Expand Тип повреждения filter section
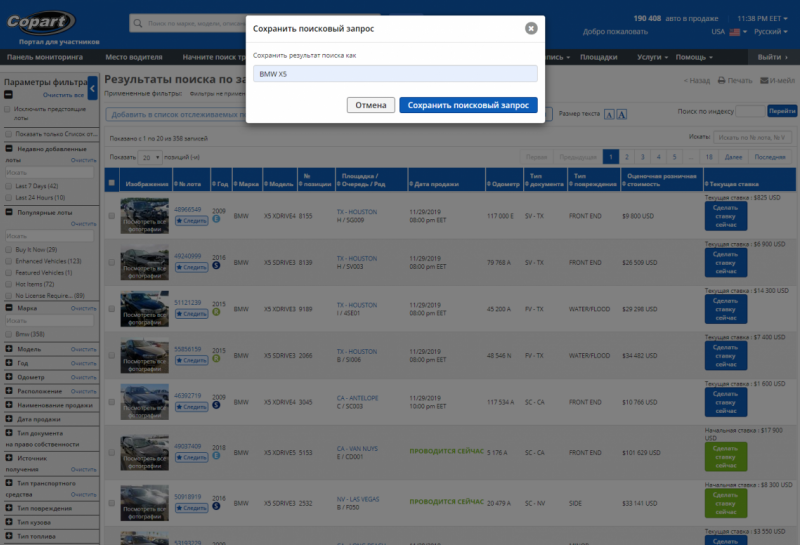800x545 pixels. 9,508
